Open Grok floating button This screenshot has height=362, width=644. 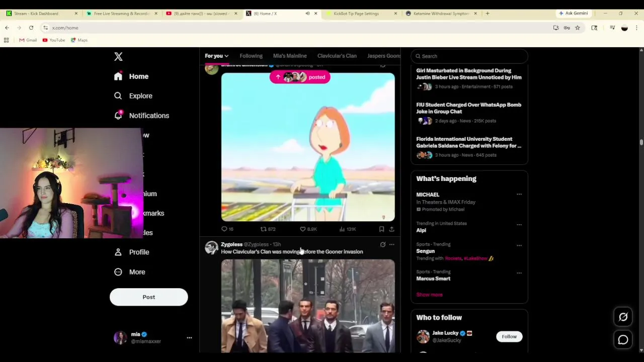tap(623, 317)
